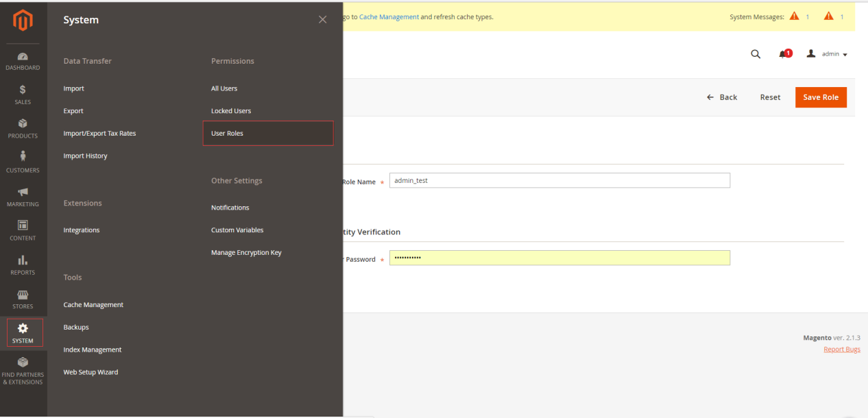Select Import/Export Tax Rates
The height and width of the screenshot is (418, 868).
click(99, 134)
